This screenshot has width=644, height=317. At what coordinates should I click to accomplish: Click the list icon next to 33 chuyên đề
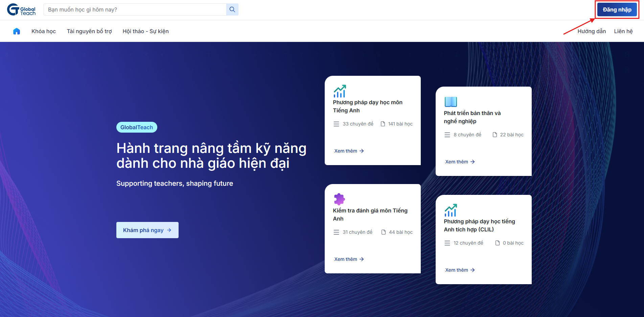pyautogui.click(x=336, y=124)
